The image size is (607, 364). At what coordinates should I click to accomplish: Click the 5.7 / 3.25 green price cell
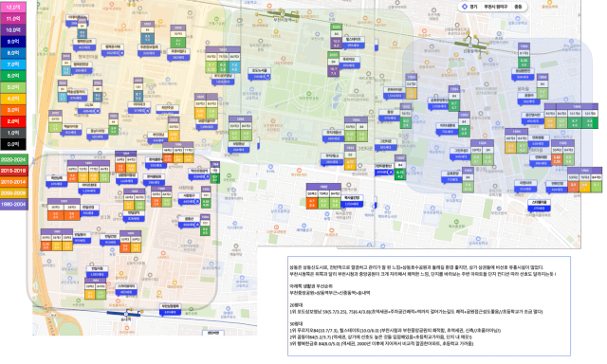click(211, 67)
